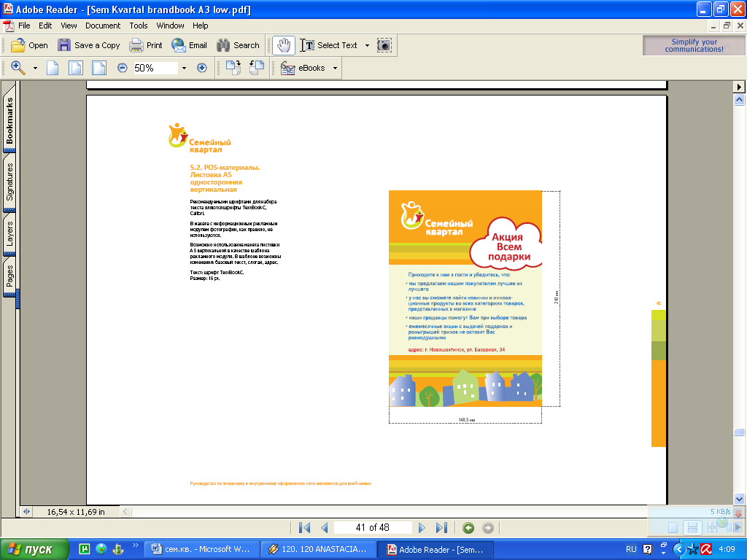This screenshot has height=560, width=747.
Task: Open eBooks toolbar button
Action: 303,68
